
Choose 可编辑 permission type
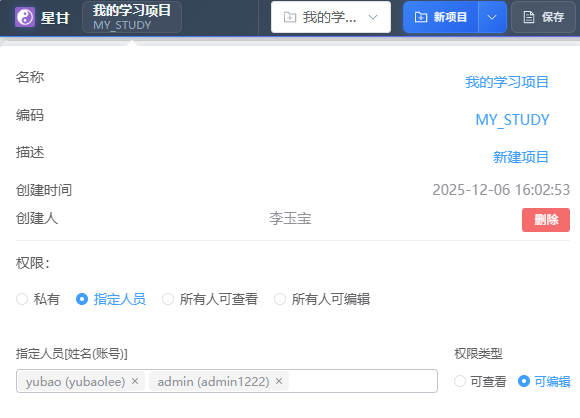[524, 381]
